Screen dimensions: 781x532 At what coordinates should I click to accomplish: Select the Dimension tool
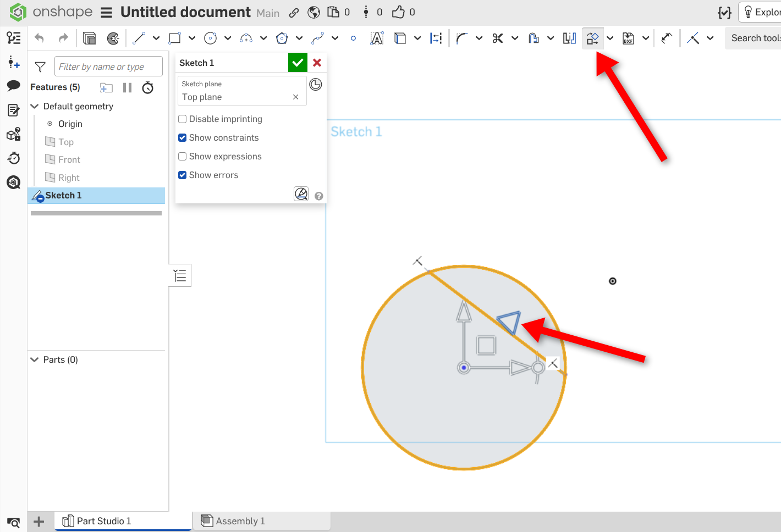pos(667,38)
